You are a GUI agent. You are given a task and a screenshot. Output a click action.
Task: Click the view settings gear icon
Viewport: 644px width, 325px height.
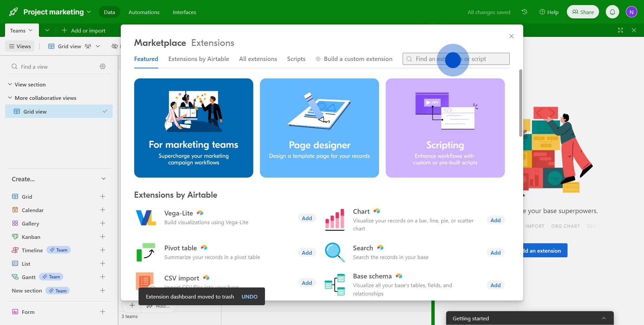pos(103,67)
